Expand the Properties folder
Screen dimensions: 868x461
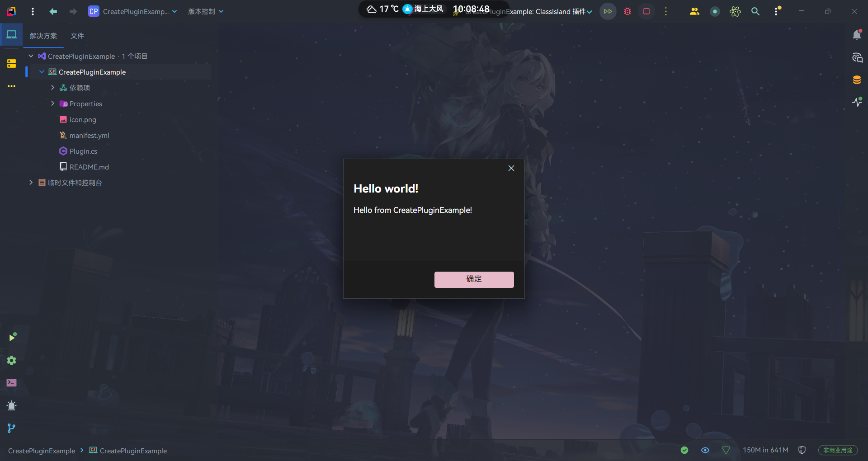(53, 103)
